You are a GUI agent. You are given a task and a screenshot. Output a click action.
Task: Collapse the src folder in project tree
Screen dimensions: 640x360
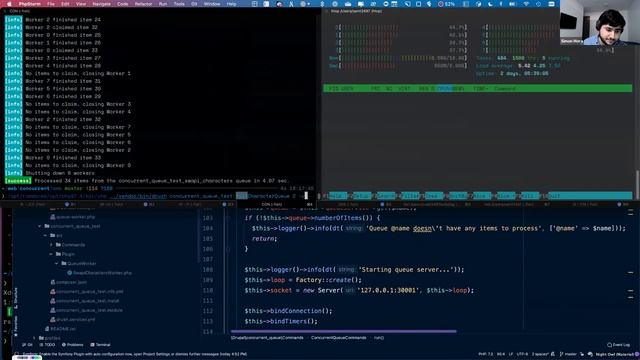[45, 236]
